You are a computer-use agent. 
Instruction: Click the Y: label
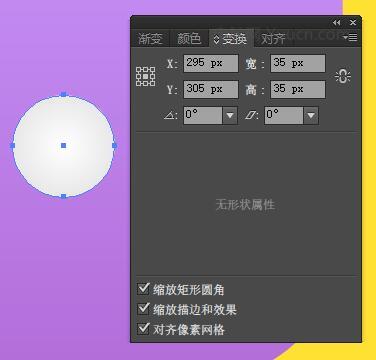pyautogui.click(x=172, y=89)
